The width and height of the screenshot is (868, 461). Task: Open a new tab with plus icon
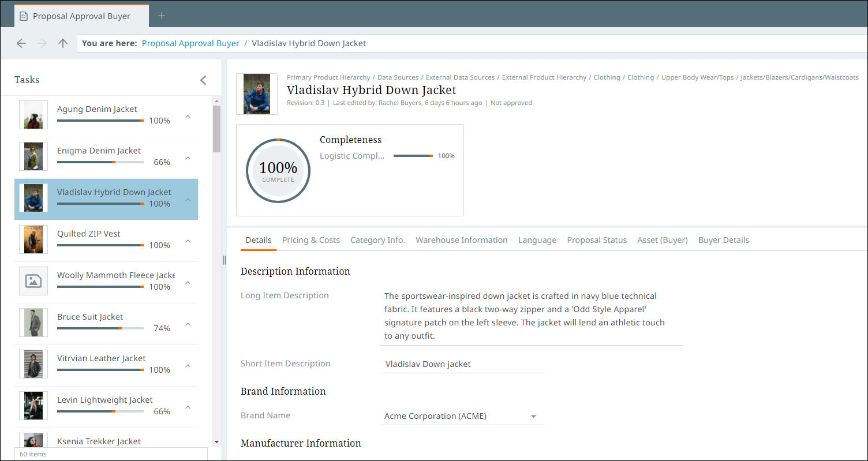tap(162, 16)
